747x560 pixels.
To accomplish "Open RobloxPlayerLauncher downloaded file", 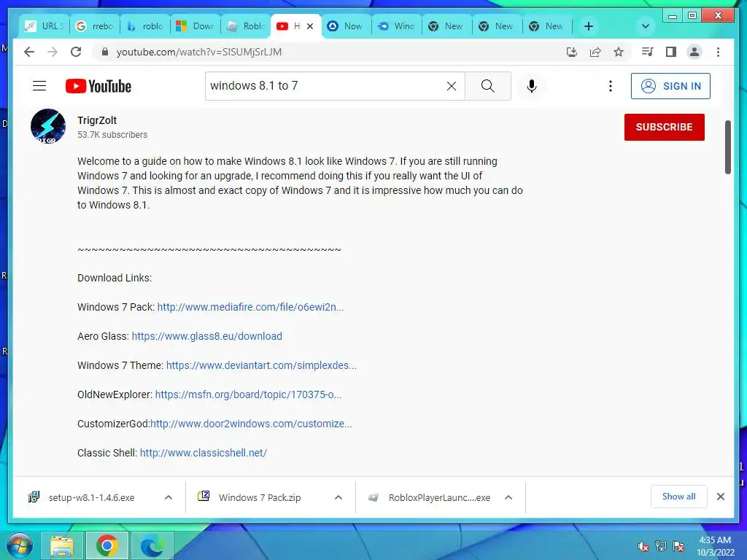I will pyautogui.click(x=439, y=497).
